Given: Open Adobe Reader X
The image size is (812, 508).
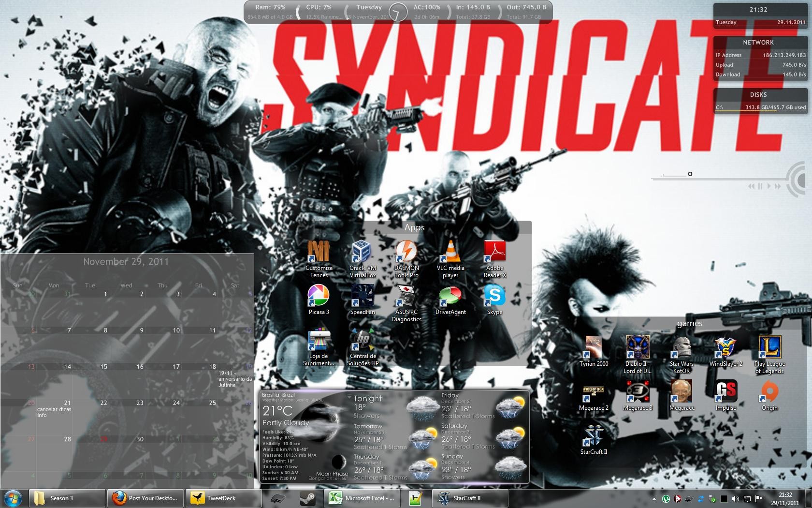Looking at the screenshot, I should pos(494,259).
